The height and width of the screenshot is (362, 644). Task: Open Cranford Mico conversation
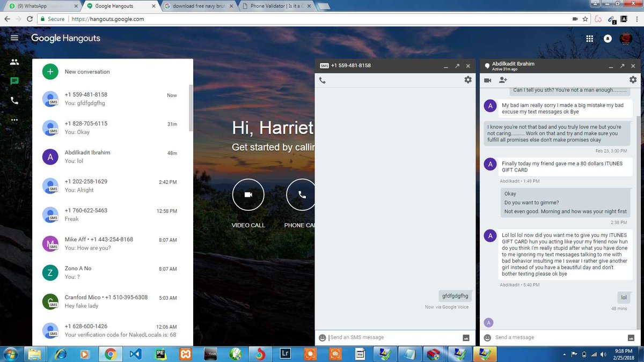point(111,301)
